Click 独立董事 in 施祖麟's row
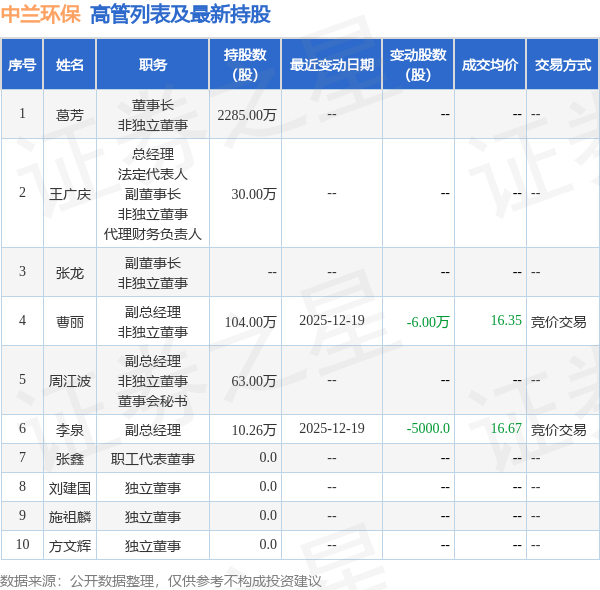This screenshot has height=590, width=600. point(153,517)
